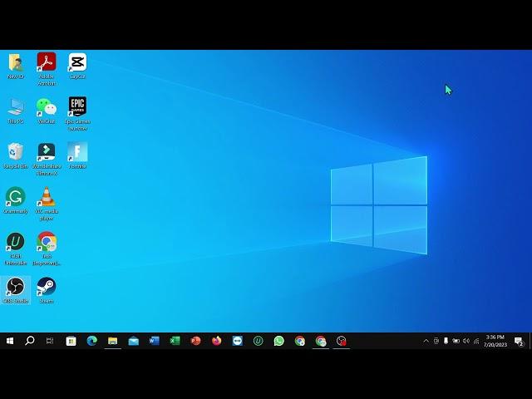Click the USB device tray icon

coord(446,341)
